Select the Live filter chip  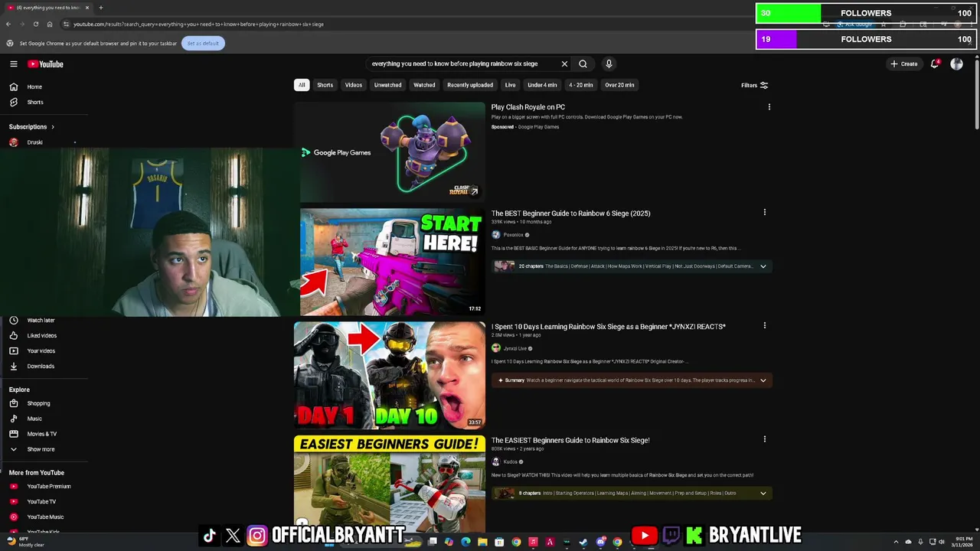[x=511, y=85]
